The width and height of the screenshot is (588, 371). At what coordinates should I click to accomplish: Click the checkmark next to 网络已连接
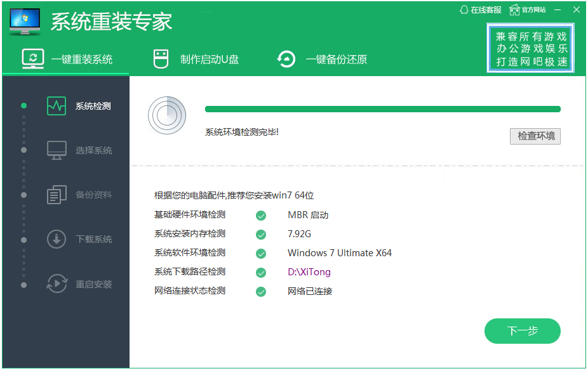[260, 292]
